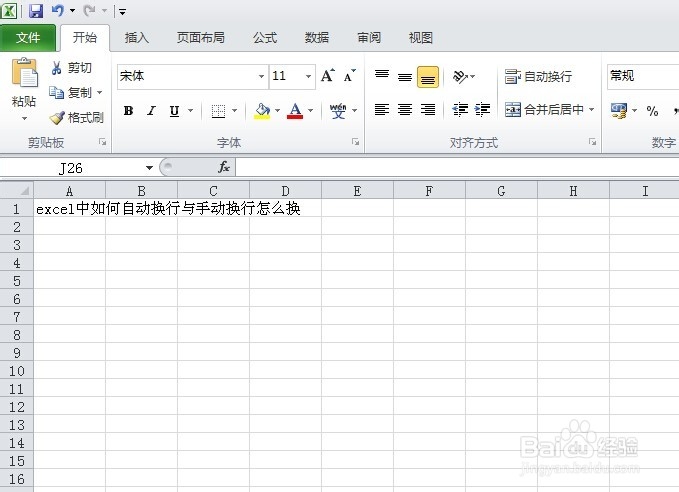Align text right

(x=428, y=110)
